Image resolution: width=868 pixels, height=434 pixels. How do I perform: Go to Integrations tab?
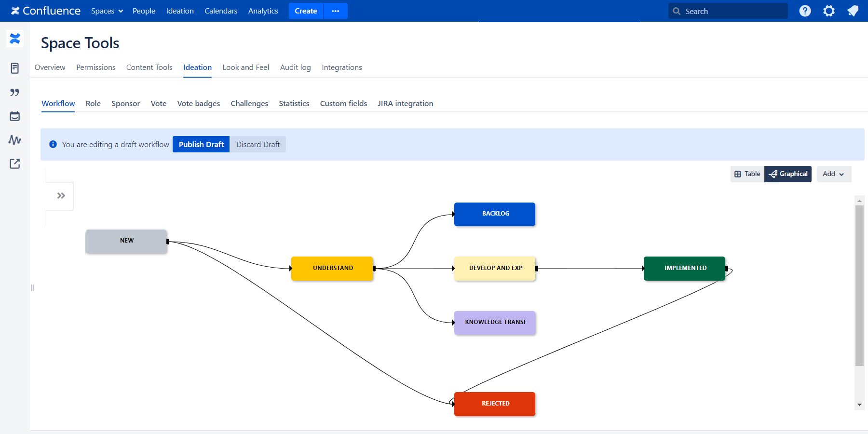tap(342, 68)
